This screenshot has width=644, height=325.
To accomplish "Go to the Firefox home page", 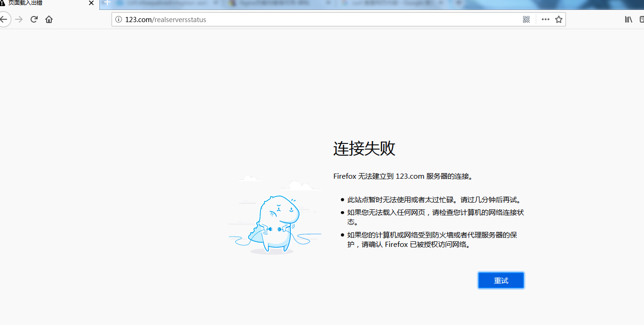I will 49,19.
